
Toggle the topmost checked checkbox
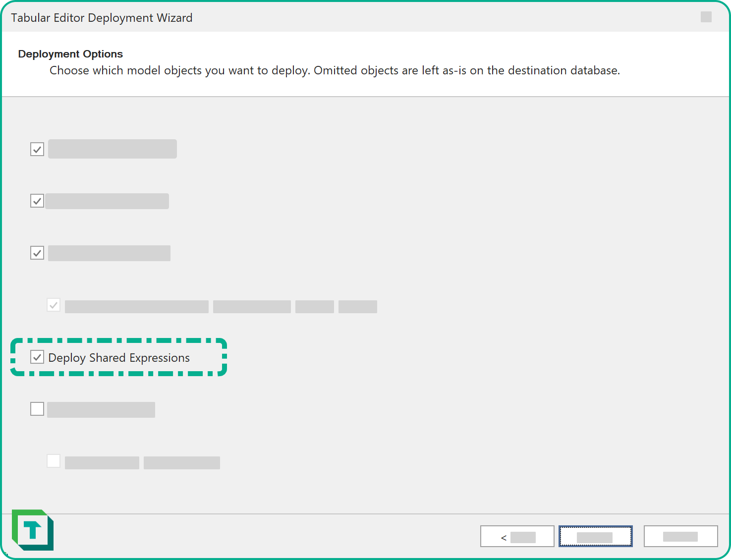coord(37,149)
